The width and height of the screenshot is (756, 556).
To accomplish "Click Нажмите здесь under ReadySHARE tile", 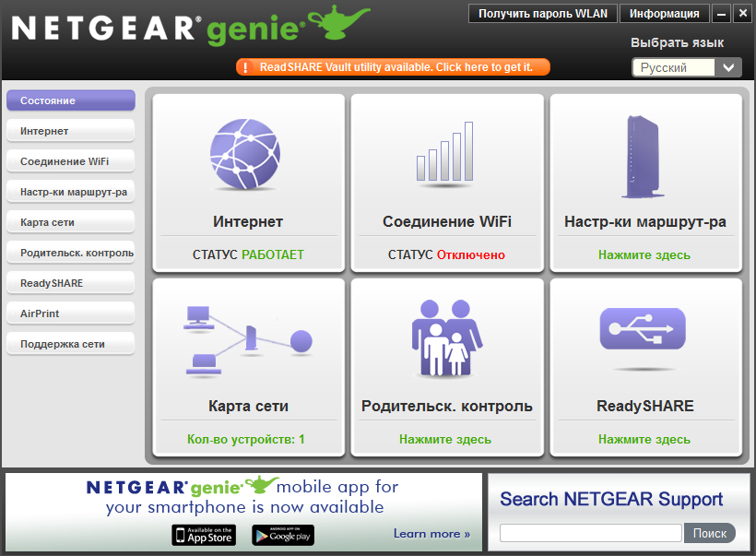I will 644,439.
